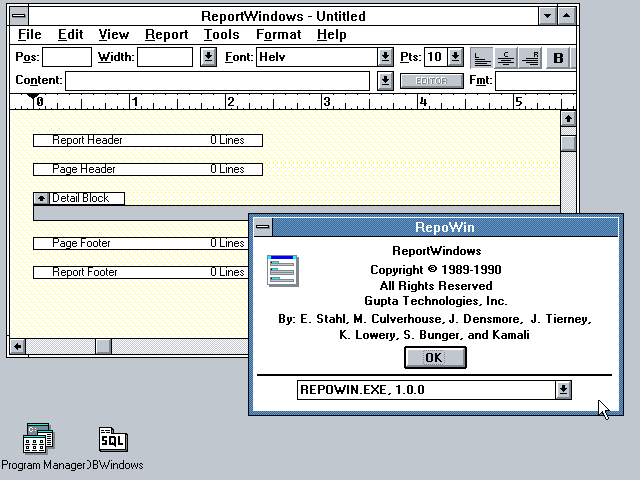This screenshot has height=480, width=640.
Task: Open the Tools menu
Action: click(222, 35)
